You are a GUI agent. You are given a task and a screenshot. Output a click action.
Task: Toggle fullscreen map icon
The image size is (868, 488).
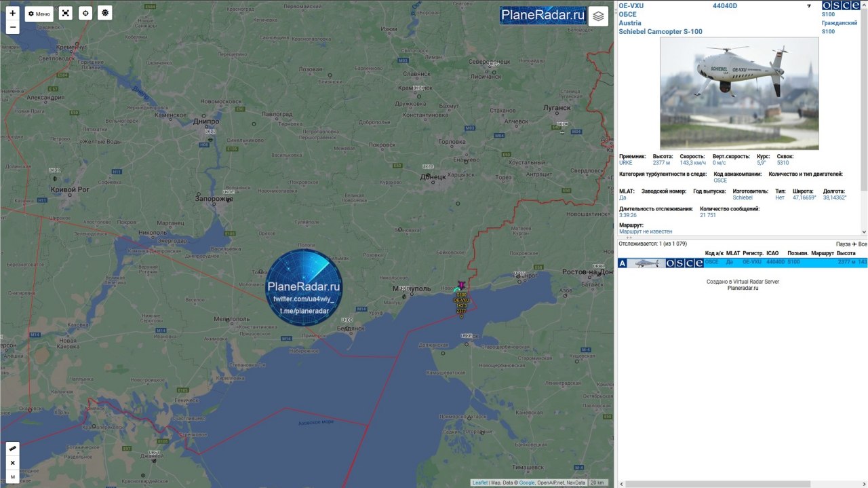[65, 14]
